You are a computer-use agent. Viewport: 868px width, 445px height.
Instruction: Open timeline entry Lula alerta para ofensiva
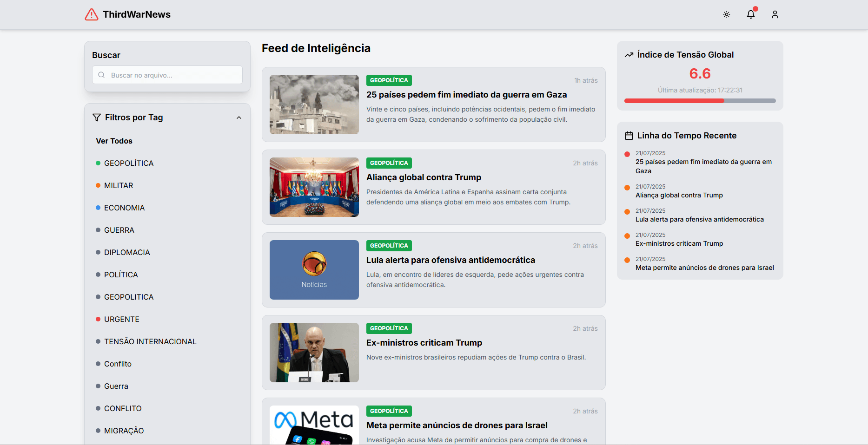click(x=699, y=219)
